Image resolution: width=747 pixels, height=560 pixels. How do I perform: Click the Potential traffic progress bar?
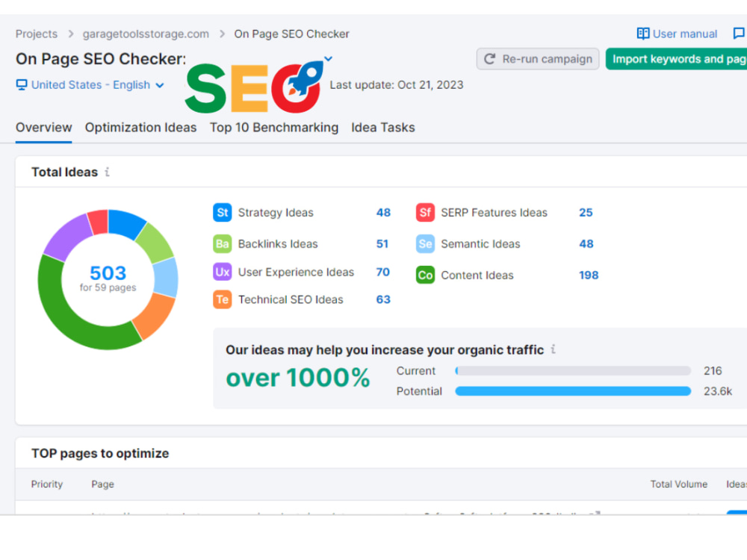click(573, 391)
